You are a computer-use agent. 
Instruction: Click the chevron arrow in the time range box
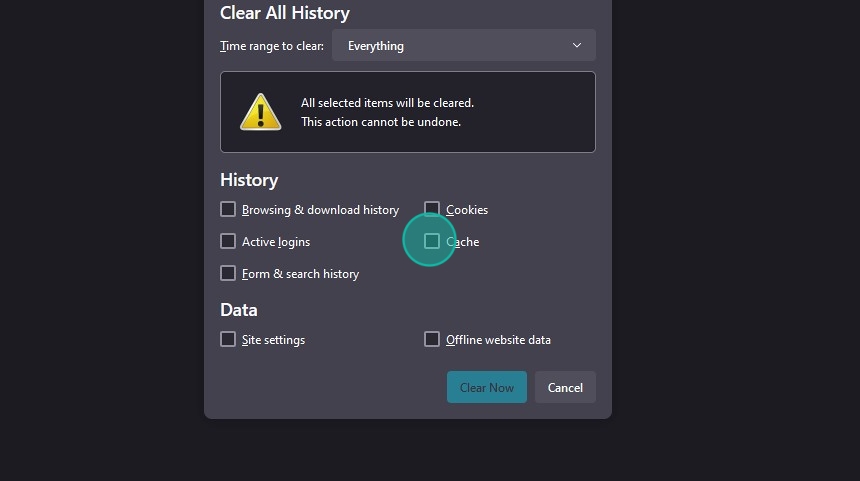click(576, 45)
